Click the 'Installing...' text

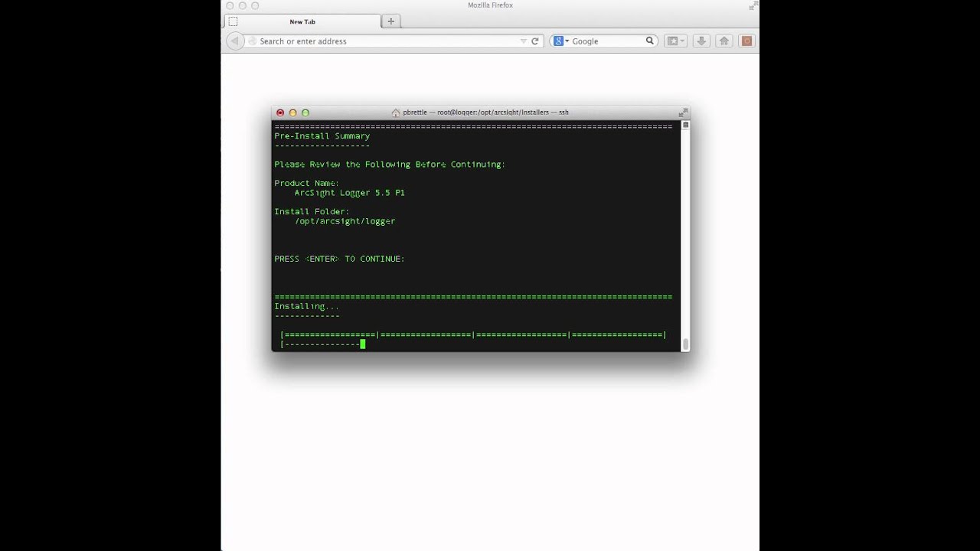coord(306,306)
